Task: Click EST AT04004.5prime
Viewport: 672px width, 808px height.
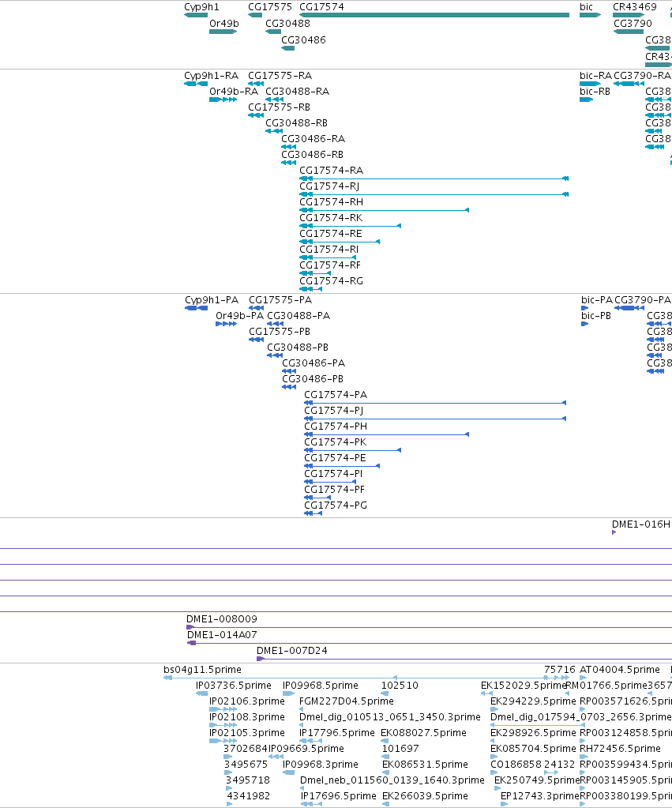Action: [x=619, y=669]
